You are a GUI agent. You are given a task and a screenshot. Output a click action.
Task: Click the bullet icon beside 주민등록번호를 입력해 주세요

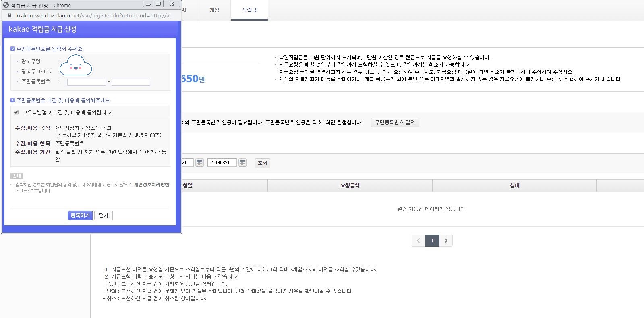click(13, 49)
